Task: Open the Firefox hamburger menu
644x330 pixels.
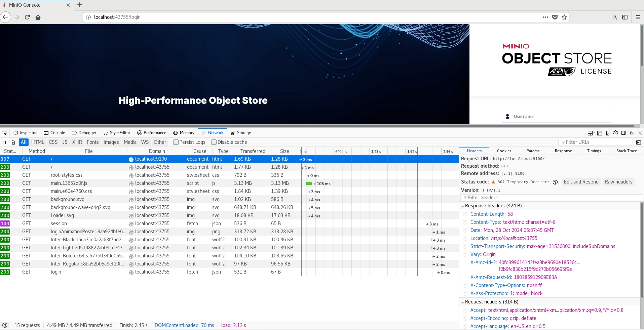Action: point(638,17)
